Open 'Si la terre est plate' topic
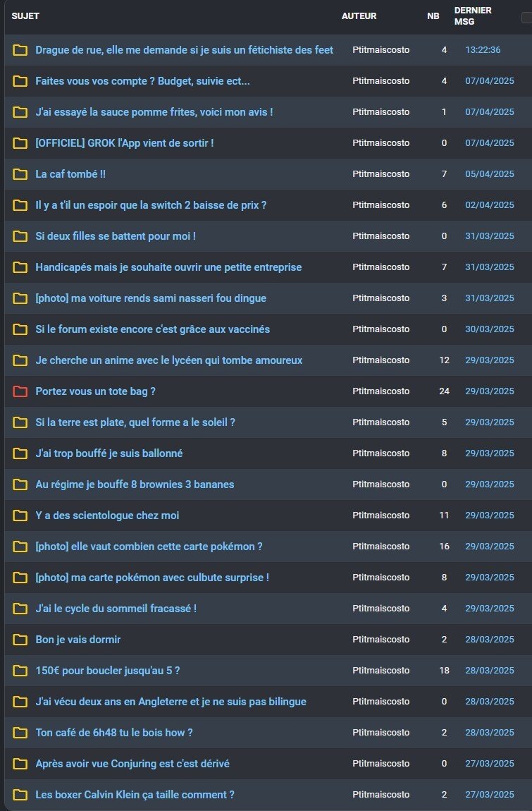The width and height of the screenshot is (532, 811). pos(135,422)
